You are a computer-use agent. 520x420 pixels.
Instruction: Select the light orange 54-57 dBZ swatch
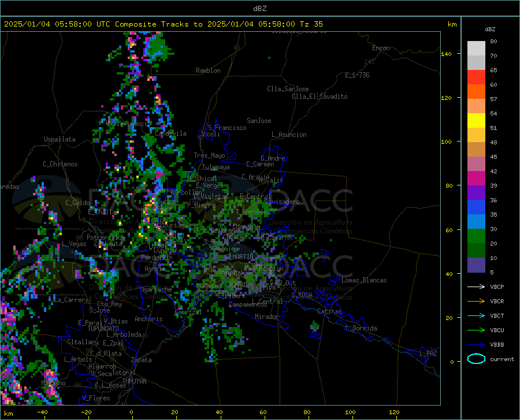tap(476, 106)
